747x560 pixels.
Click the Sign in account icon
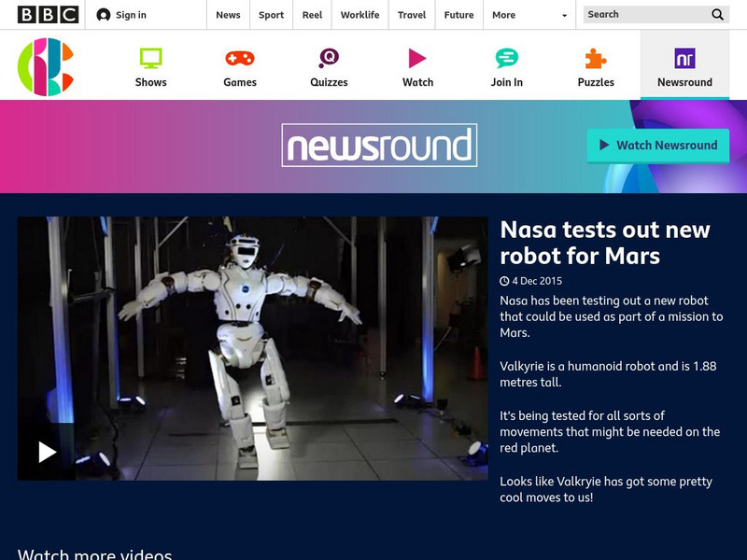(104, 15)
